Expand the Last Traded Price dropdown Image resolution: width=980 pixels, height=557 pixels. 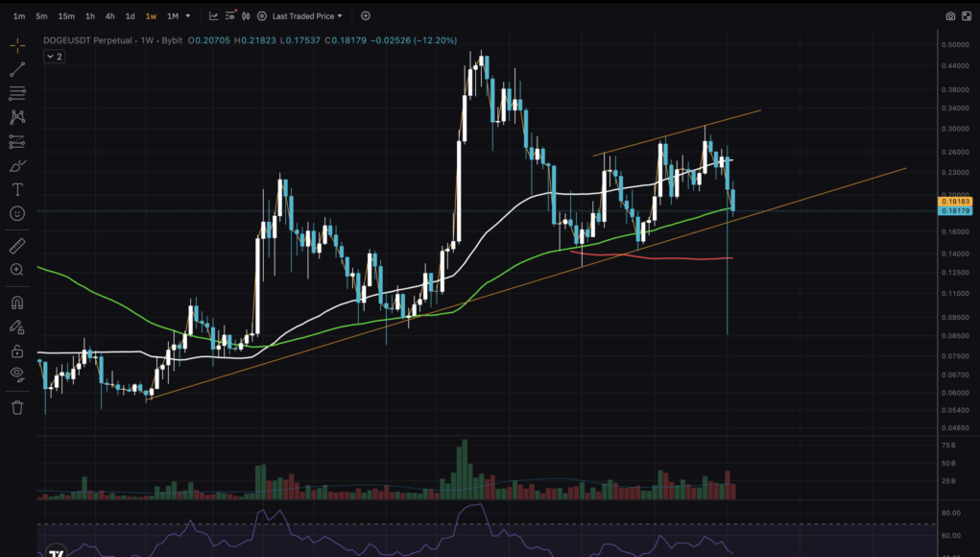(306, 16)
